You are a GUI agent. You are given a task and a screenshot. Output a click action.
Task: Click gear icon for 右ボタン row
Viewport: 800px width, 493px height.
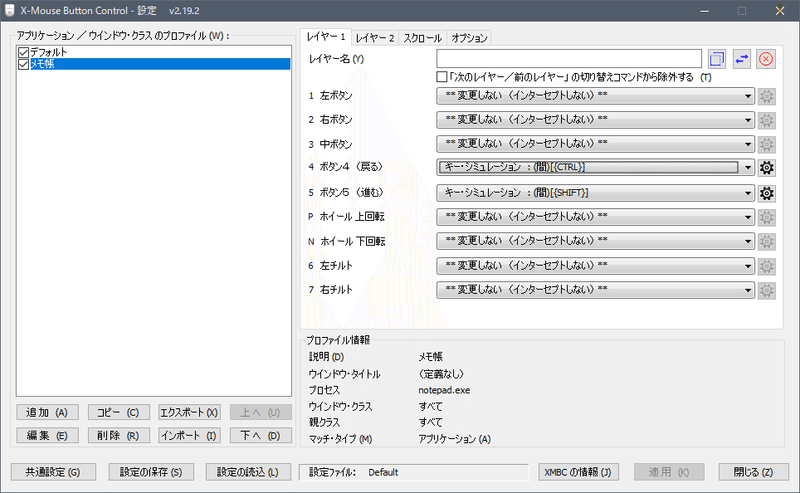point(766,120)
